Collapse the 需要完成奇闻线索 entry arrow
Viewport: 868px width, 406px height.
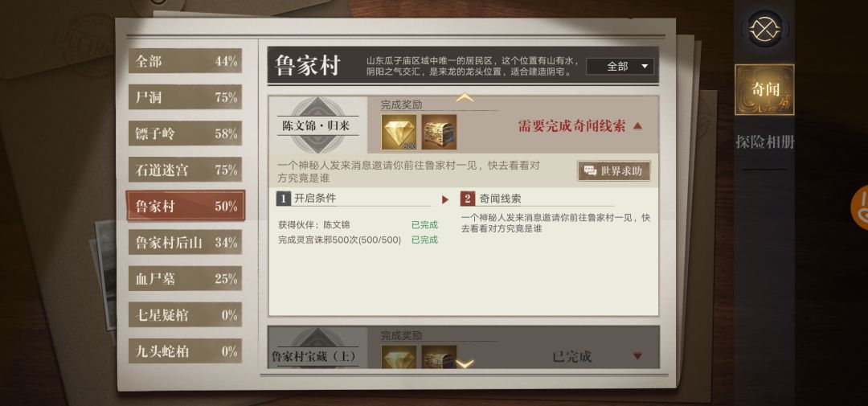637,126
